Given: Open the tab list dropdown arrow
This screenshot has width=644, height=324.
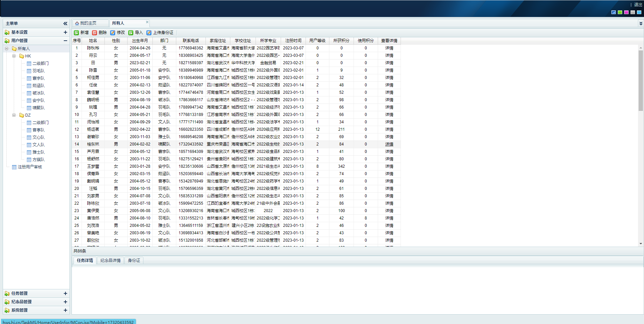Looking at the screenshot, I should [641, 24].
